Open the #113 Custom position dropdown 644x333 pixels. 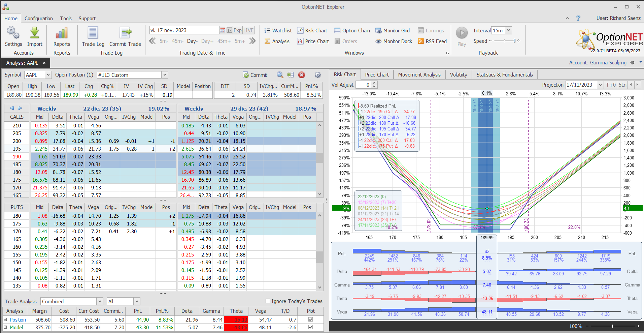click(165, 75)
